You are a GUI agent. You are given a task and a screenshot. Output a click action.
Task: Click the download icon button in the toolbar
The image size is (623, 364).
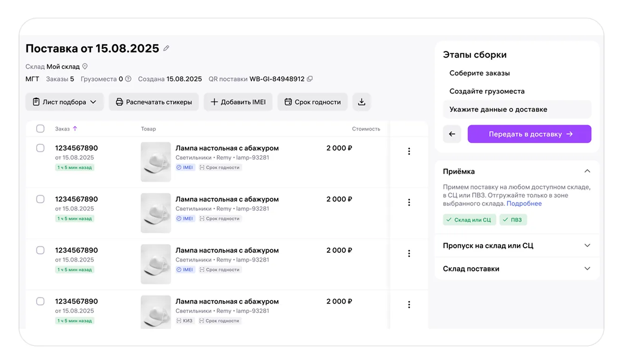[362, 102]
